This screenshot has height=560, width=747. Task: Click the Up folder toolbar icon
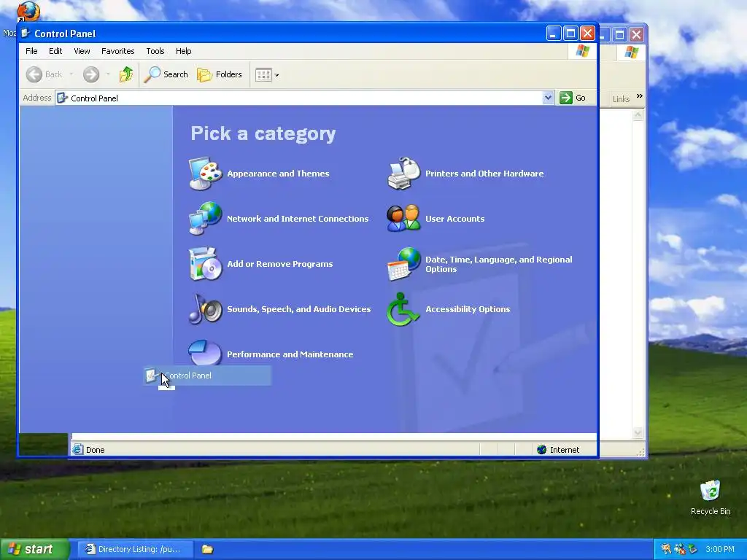(126, 74)
